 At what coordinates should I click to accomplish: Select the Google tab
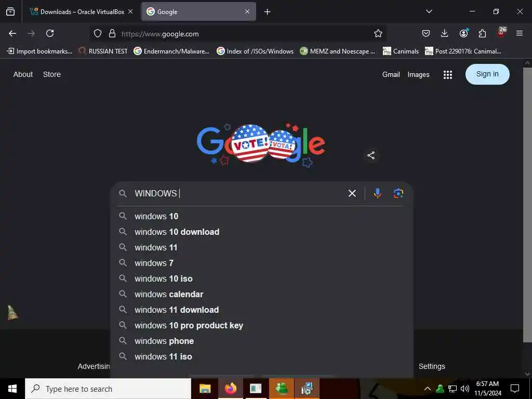coord(198,11)
